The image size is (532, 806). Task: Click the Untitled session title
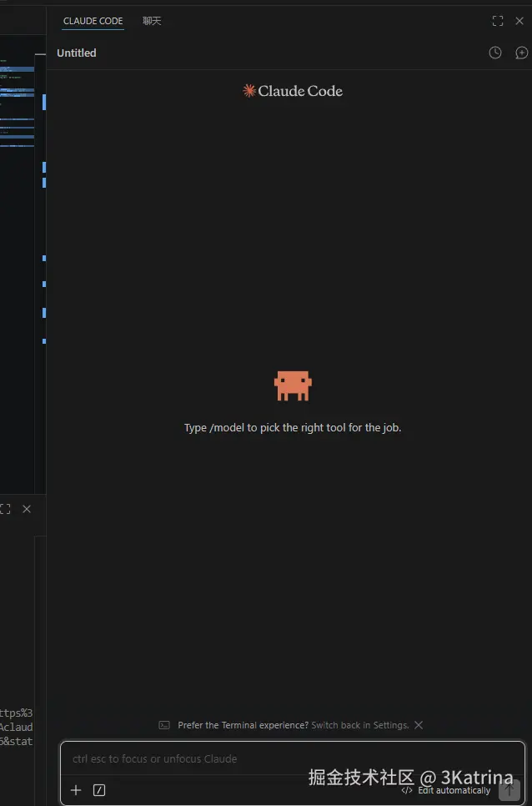click(77, 53)
